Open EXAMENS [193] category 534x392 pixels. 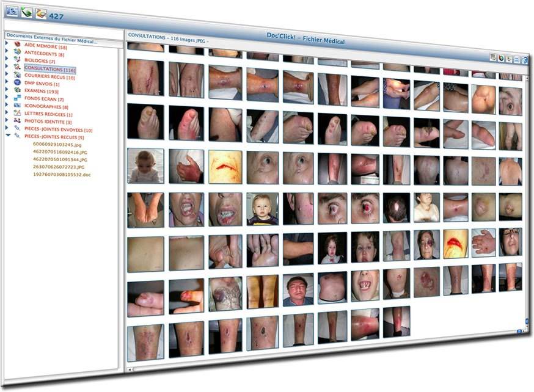[x=42, y=91]
